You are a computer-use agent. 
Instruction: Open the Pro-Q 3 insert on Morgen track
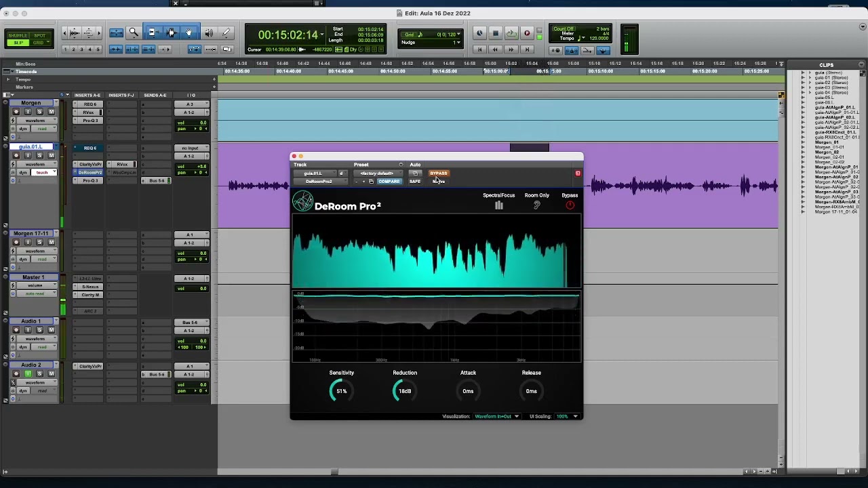point(90,121)
